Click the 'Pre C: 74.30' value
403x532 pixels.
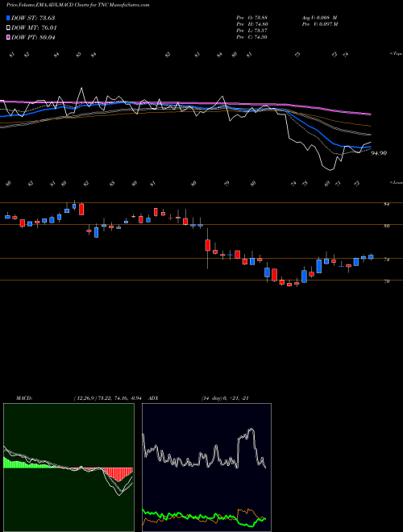(251, 37)
